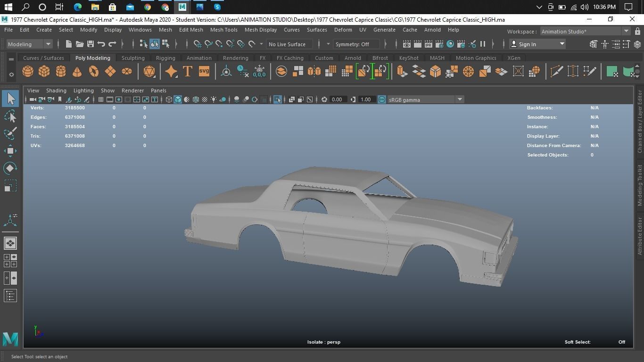Create a polygon plane from the shelf

[110, 71]
